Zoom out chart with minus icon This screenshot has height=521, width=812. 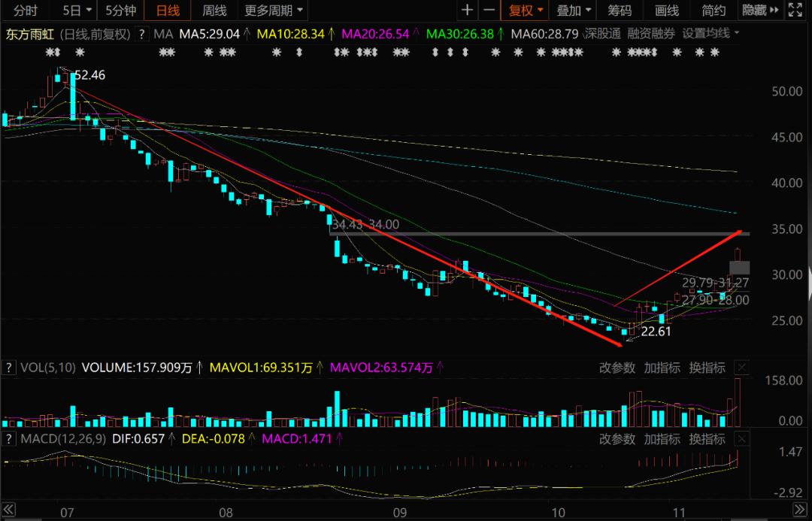pyautogui.click(x=489, y=10)
